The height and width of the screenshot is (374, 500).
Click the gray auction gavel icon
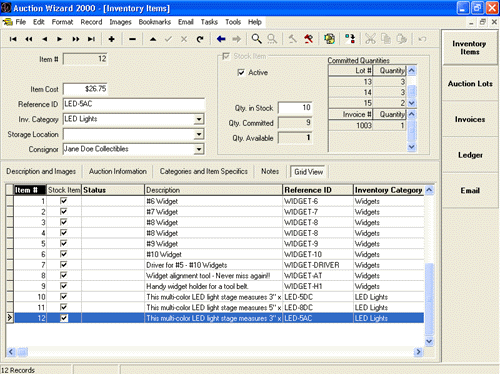293,39
